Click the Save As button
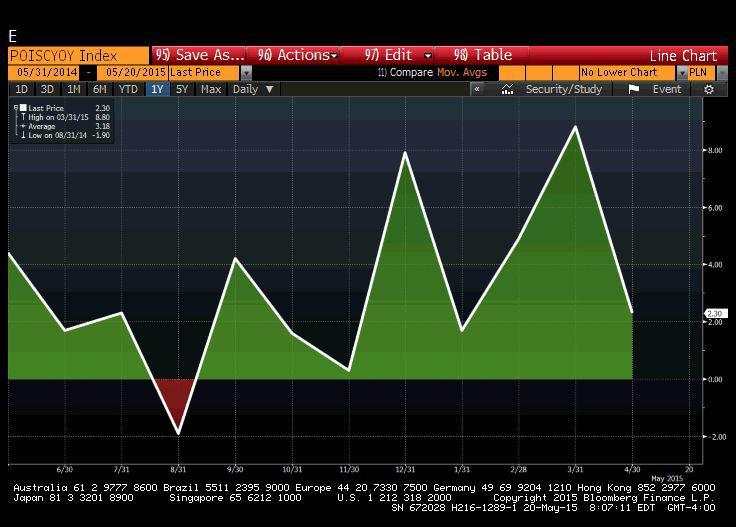 coord(198,55)
